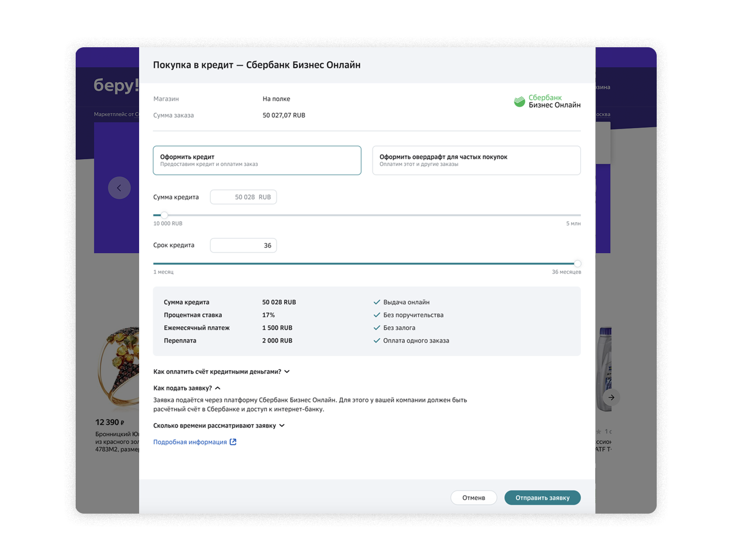The image size is (735, 560).
Task: Select the Оформить кредит option
Action: (x=257, y=161)
